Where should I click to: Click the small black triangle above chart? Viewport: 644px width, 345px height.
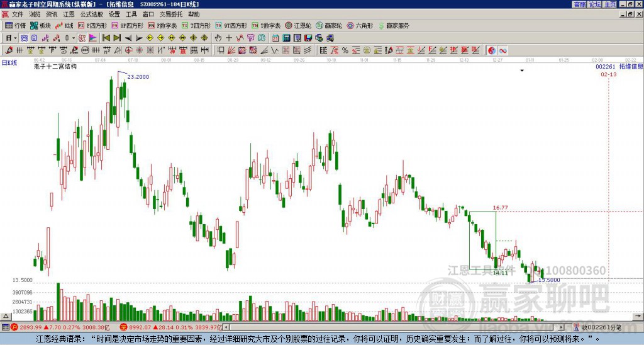[522, 71]
